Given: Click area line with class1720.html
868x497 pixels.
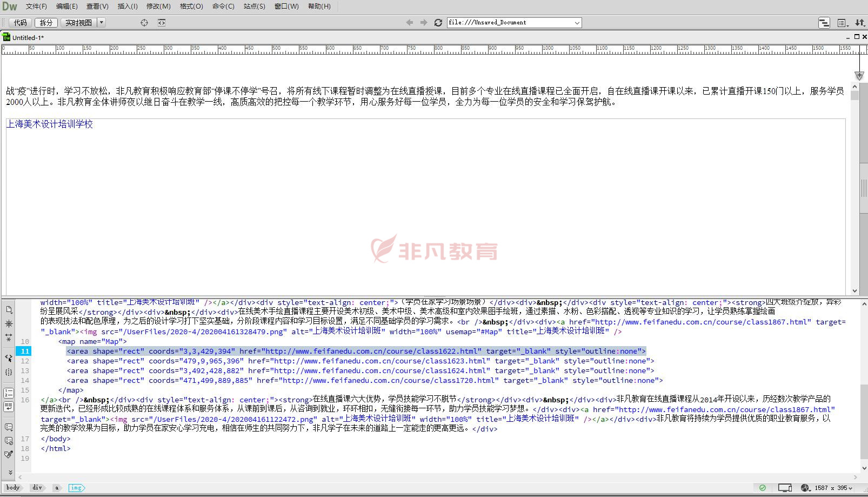Looking at the screenshot, I should [x=365, y=381].
